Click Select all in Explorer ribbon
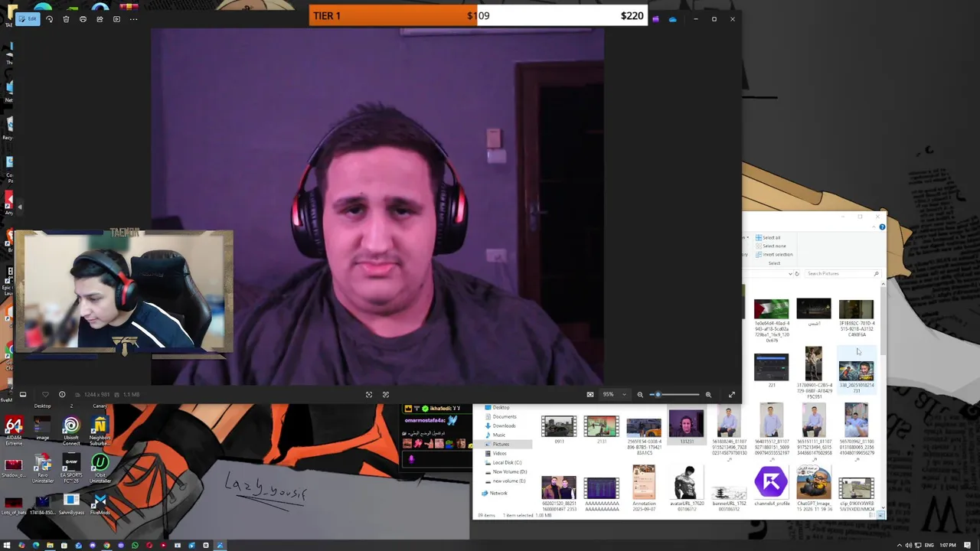The width and height of the screenshot is (980, 551). click(768, 237)
